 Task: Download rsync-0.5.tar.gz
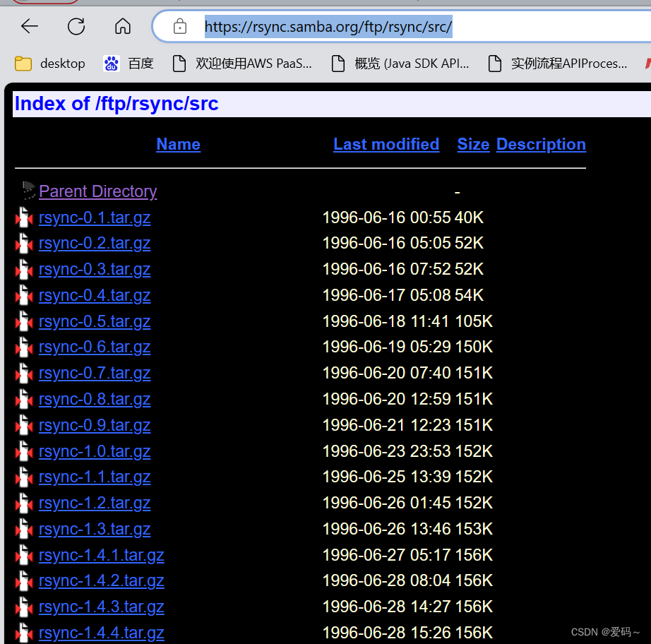pyautogui.click(x=94, y=322)
